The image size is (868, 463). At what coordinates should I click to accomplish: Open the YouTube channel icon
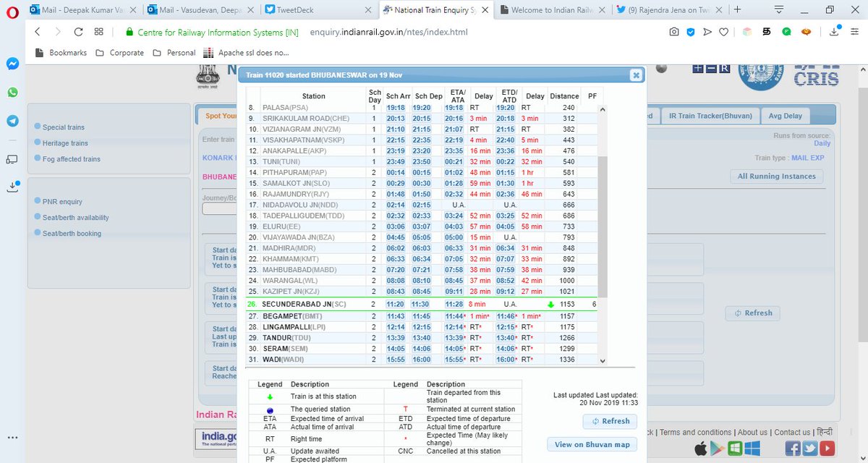point(826,448)
